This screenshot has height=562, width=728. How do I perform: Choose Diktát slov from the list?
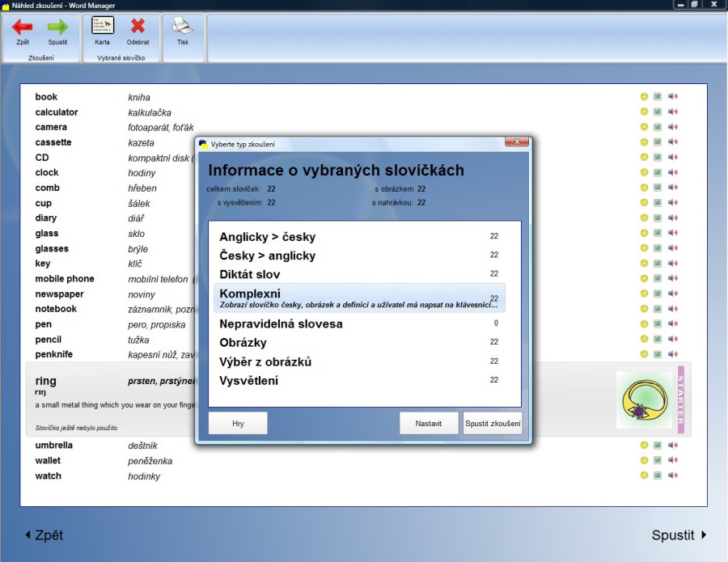pyautogui.click(x=250, y=274)
